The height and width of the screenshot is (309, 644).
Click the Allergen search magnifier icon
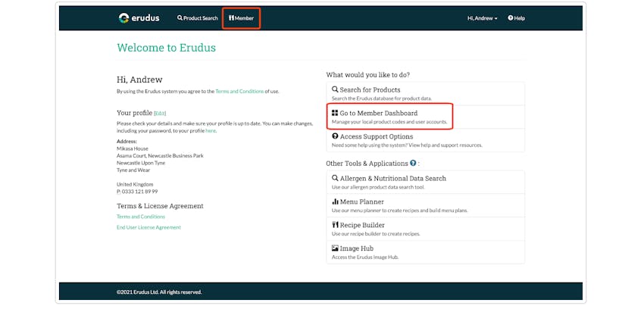click(x=335, y=178)
